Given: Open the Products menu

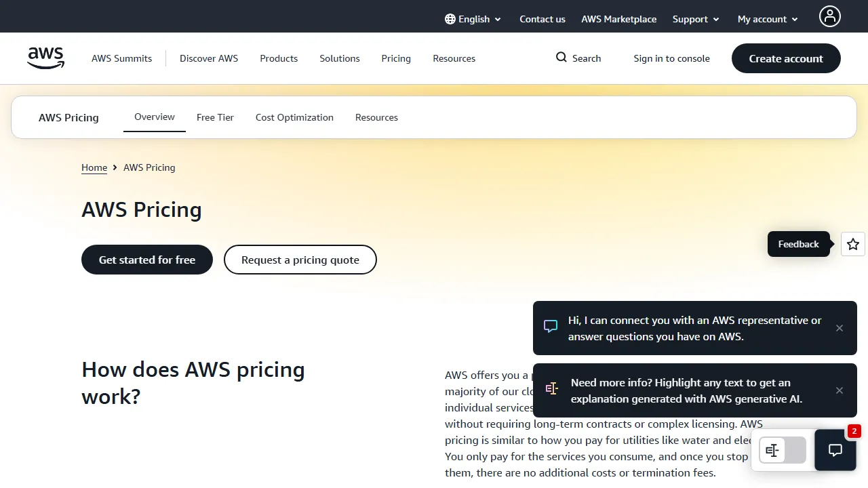Looking at the screenshot, I should pyautogui.click(x=279, y=58).
